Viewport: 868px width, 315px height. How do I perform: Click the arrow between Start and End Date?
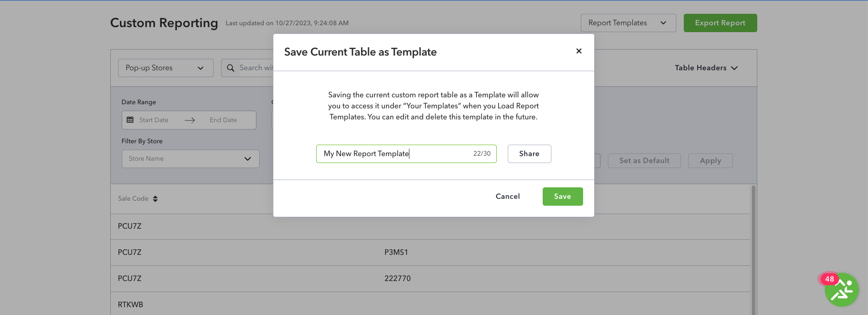(190, 120)
